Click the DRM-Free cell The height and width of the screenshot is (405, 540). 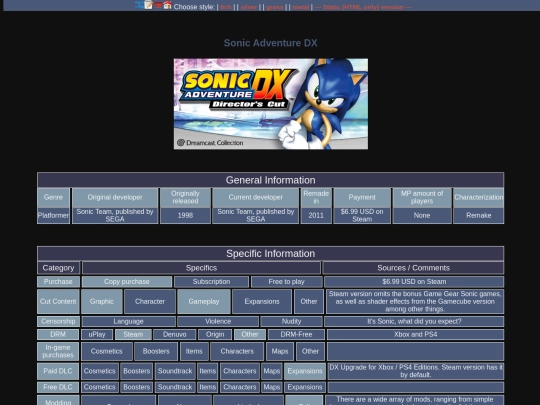point(296,334)
